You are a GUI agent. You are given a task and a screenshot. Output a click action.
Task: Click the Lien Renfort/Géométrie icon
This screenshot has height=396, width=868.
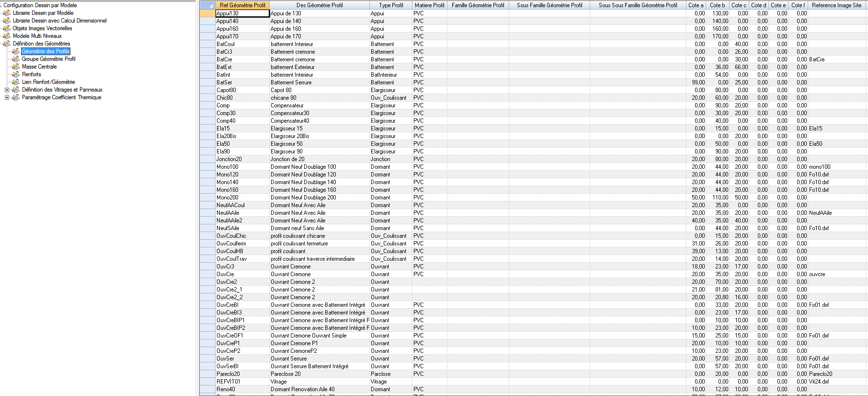point(16,82)
